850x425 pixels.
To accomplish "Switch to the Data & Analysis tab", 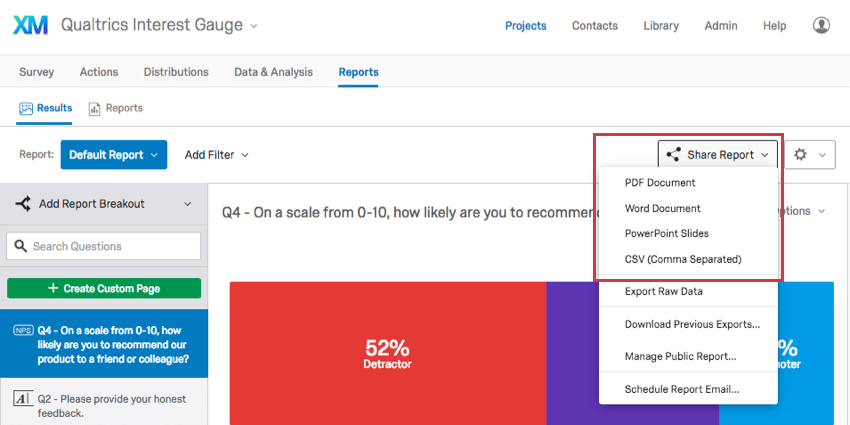I will pos(273,72).
